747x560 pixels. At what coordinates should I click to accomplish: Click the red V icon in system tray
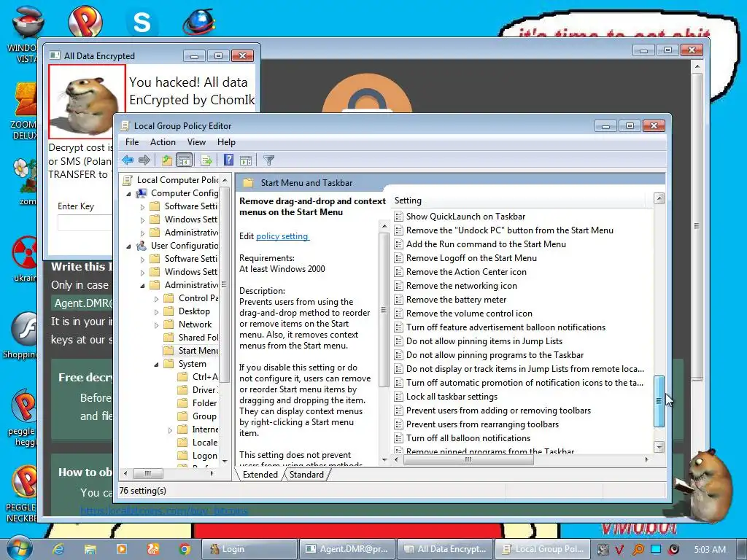click(619, 550)
